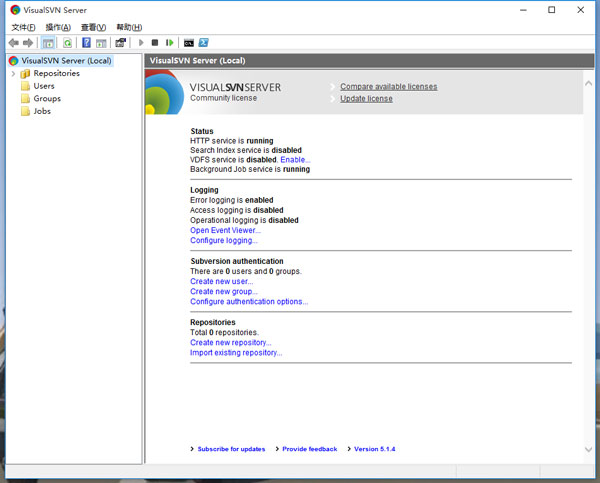Toggle the console tree pane icon
Viewport: 600px width, 483px height.
[x=48, y=43]
